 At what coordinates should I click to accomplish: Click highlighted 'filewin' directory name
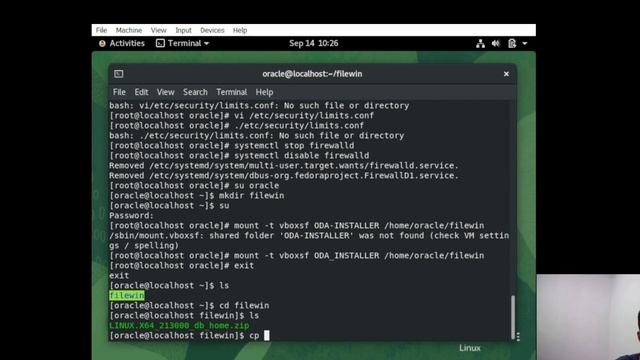click(127, 296)
